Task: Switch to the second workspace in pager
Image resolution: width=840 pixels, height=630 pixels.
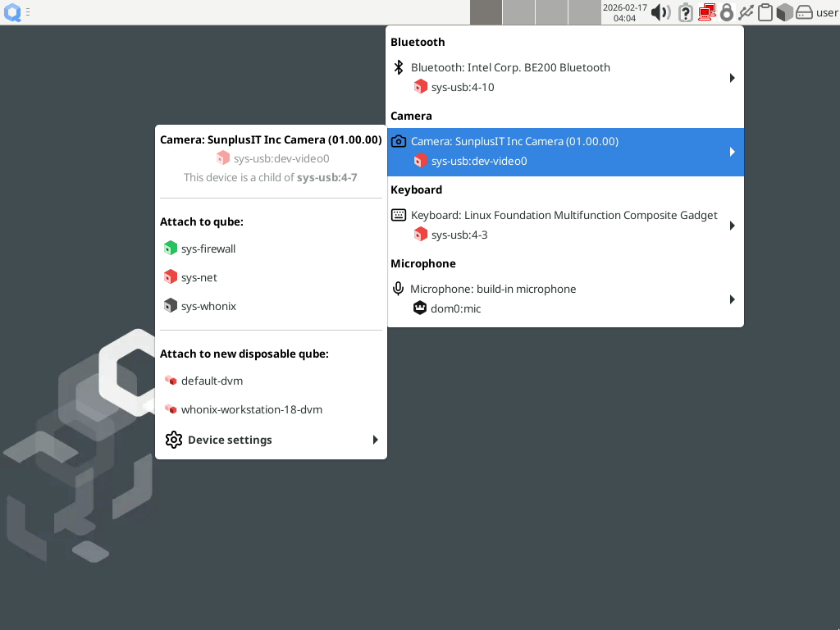Action: [x=518, y=12]
